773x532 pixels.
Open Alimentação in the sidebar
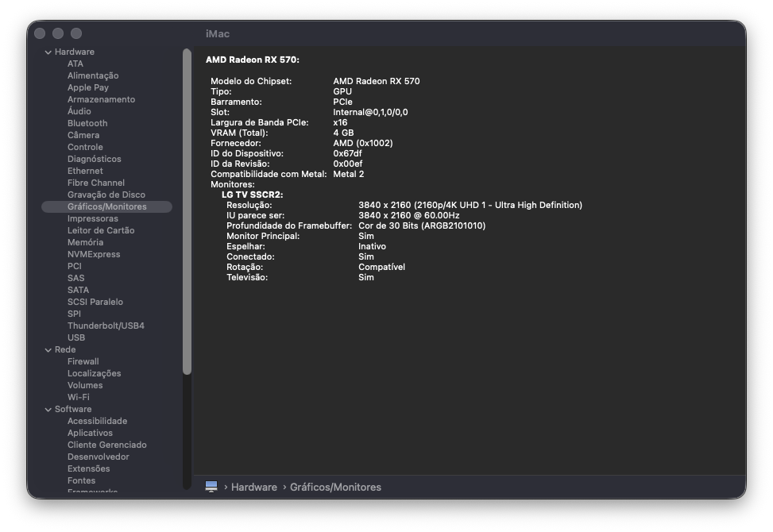[x=93, y=75]
